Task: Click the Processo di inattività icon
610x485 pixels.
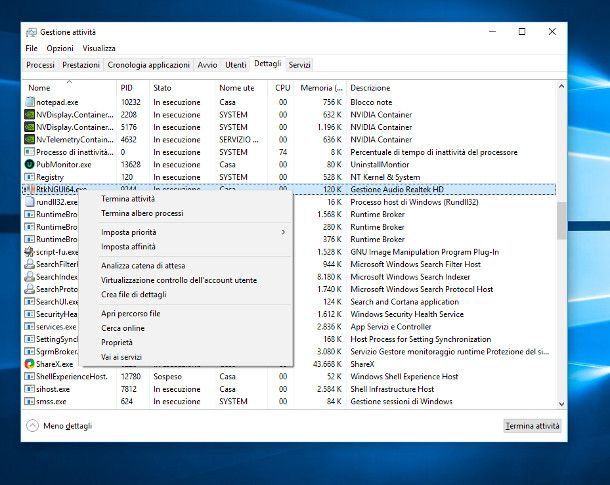Action: (30, 152)
